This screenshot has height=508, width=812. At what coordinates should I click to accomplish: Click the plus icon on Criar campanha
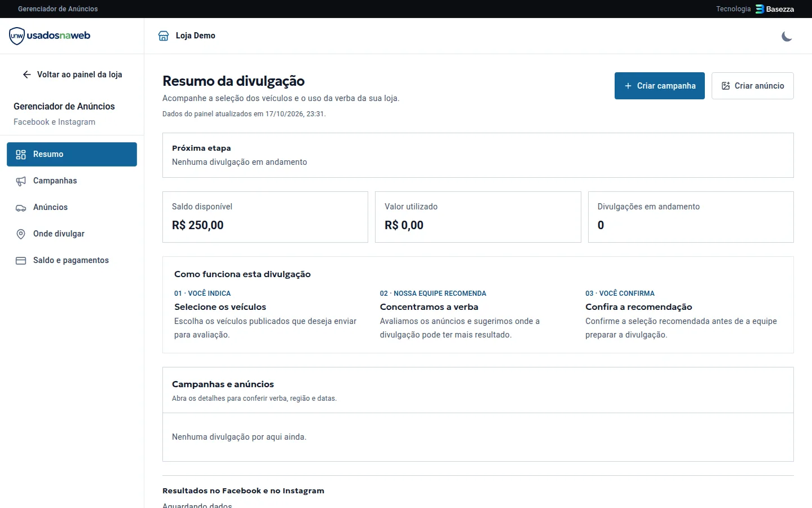[628, 86]
